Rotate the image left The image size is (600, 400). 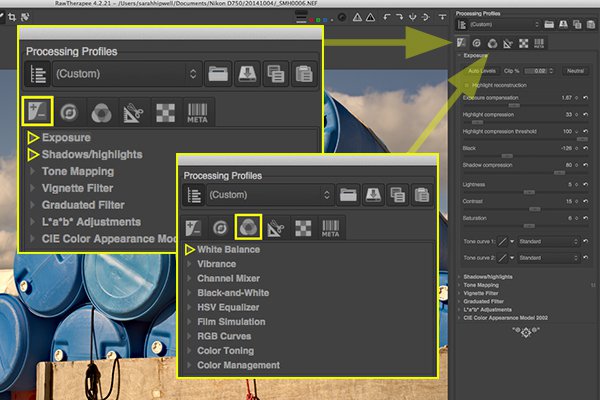(x=387, y=17)
